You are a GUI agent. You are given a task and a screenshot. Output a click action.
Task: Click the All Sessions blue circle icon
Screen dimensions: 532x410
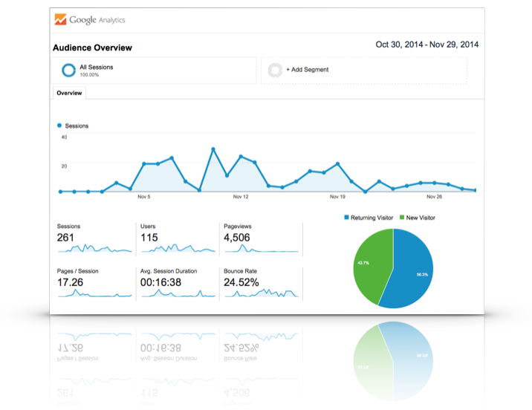[x=68, y=70]
